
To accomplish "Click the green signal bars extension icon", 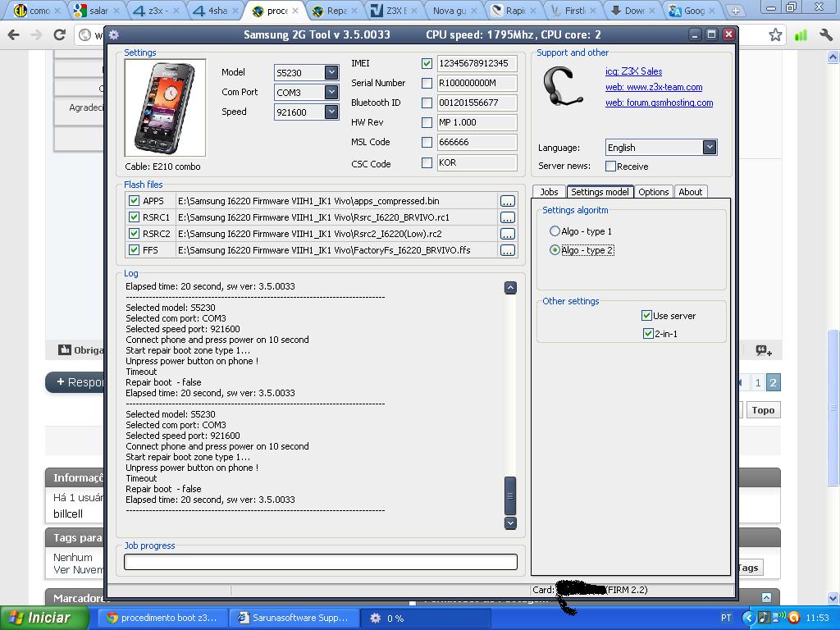I will tap(801, 35).
